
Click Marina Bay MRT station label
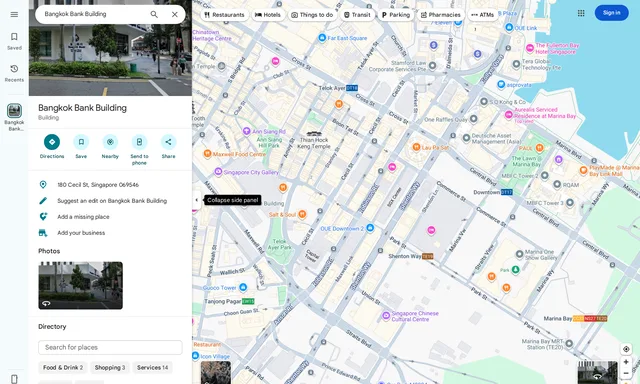575,318
